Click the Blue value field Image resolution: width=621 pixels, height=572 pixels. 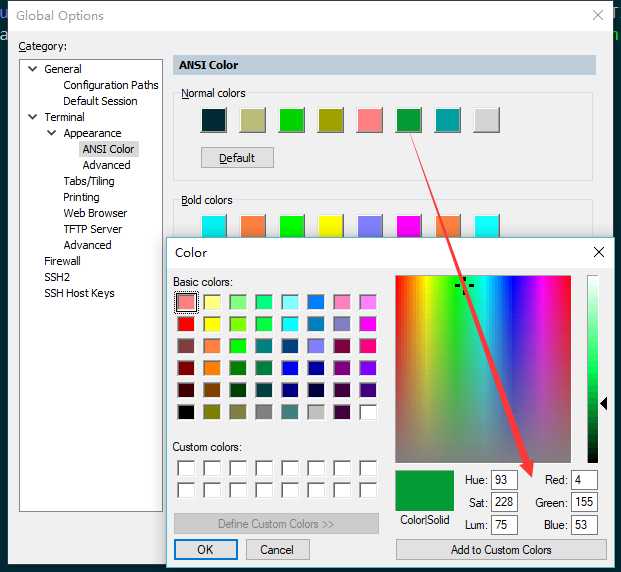[584, 525]
